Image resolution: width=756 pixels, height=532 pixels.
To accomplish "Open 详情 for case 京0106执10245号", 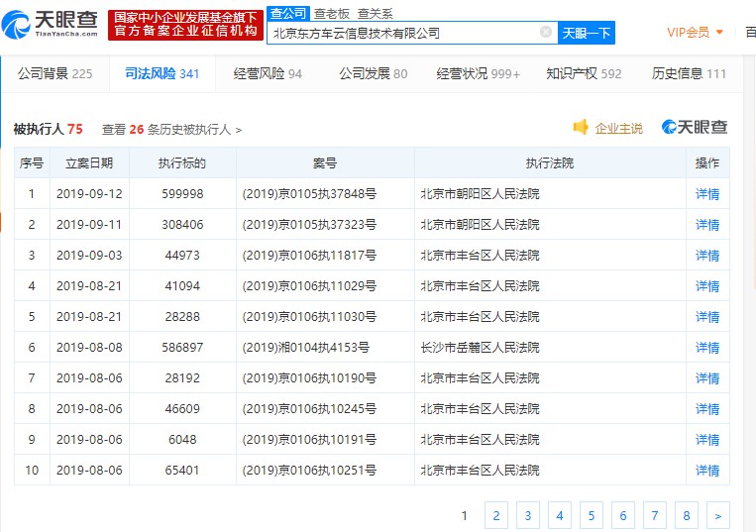I will [707, 409].
